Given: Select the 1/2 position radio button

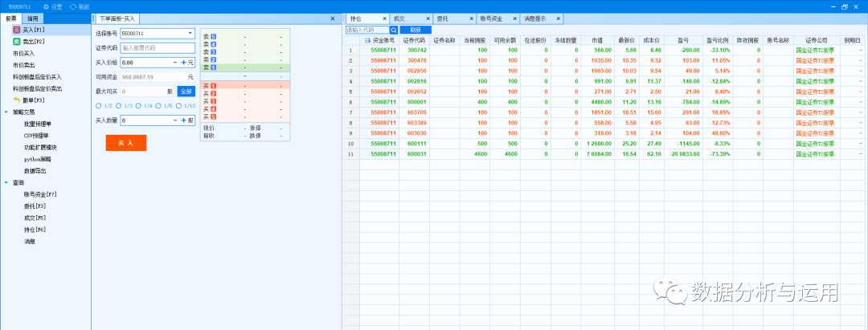Looking at the screenshot, I should 98,105.
